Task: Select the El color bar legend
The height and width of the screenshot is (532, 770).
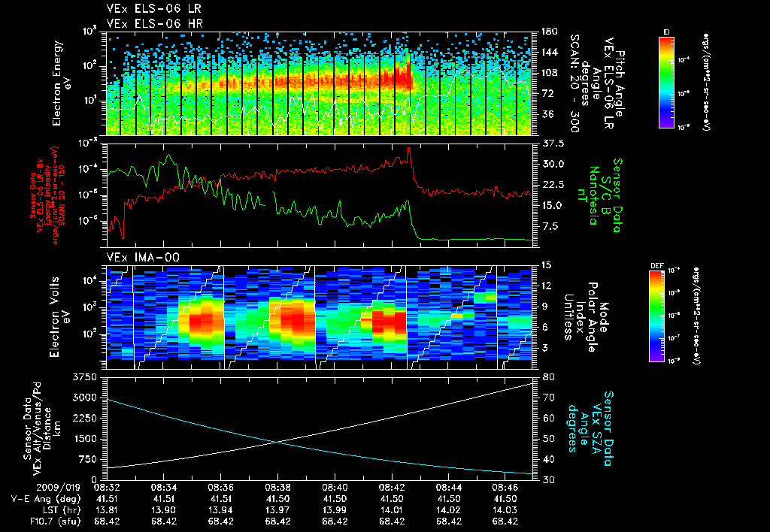Action: pyautogui.click(x=666, y=81)
